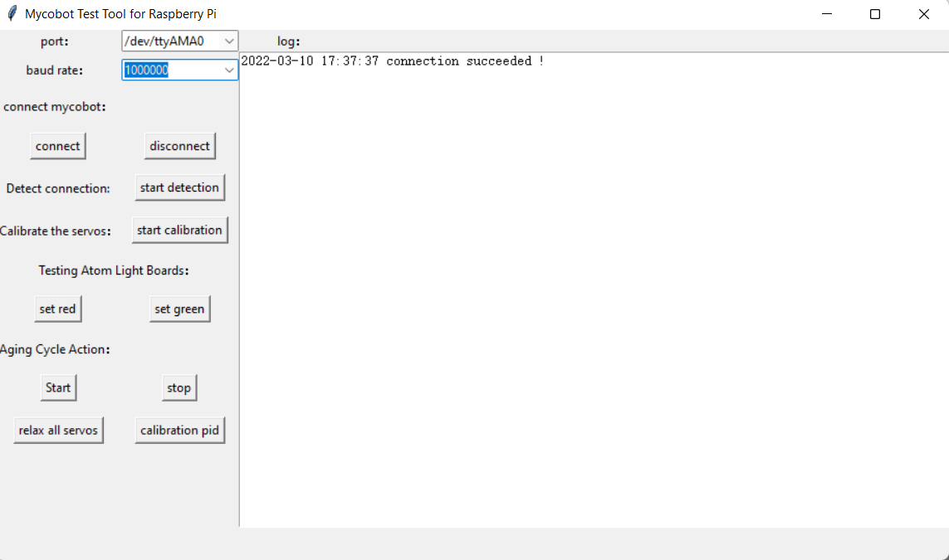This screenshot has width=949, height=560.
Task: Stop the aging cycle action
Action: 179,387
